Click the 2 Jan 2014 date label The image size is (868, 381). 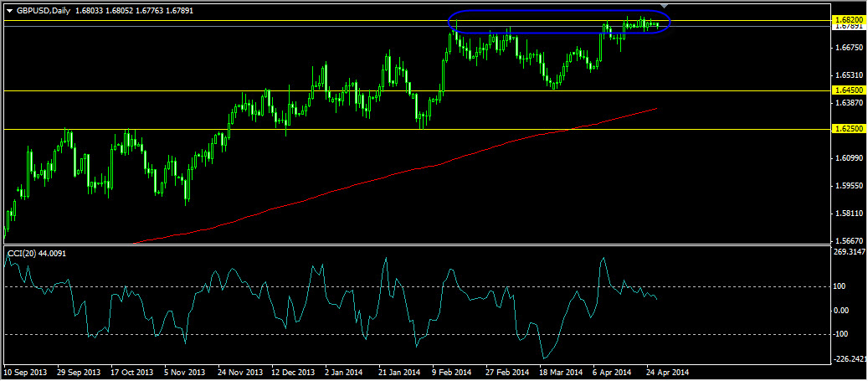click(x=343, y=372)
